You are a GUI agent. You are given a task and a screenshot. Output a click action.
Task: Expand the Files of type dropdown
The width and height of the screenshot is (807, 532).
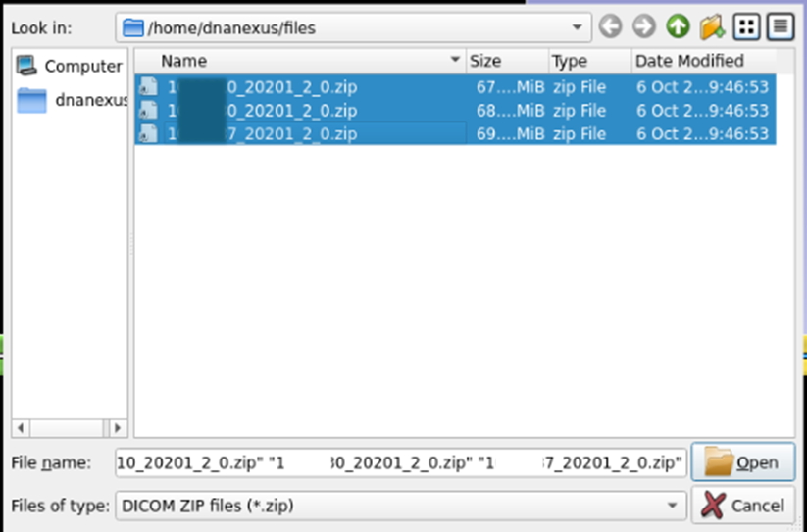click(673, 506)
